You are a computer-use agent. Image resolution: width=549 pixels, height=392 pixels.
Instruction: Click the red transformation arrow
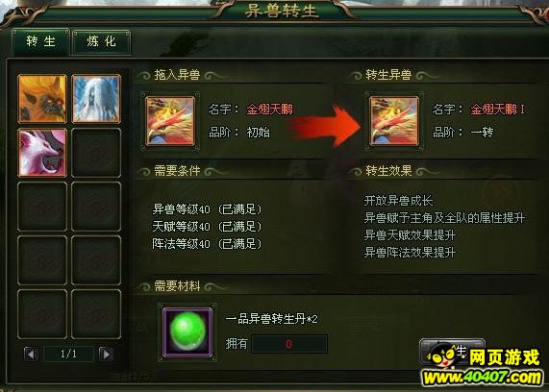coord(326,125)
